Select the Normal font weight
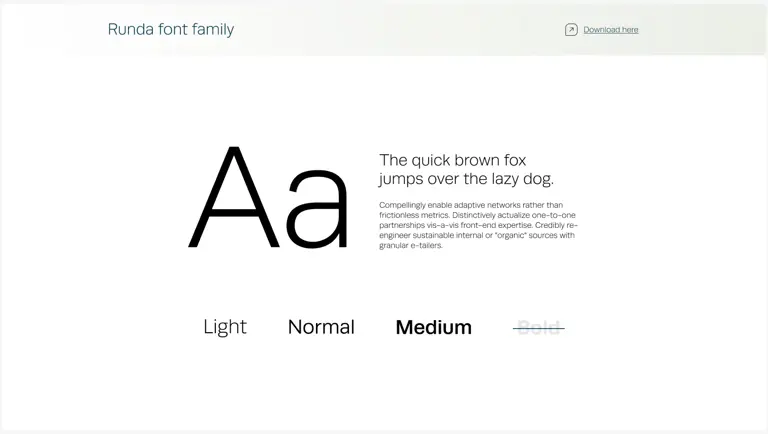This screenshot has width=768, height=434. click(321, 327)
